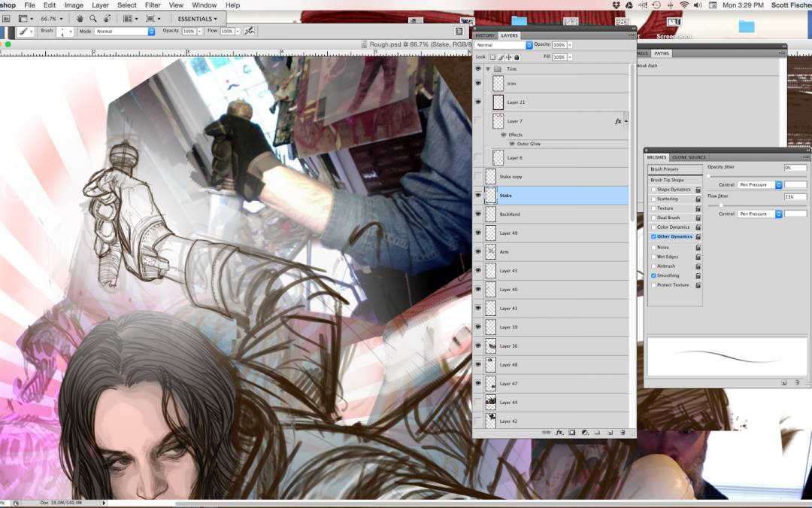812x508 pixels.
Task: Open the Essentials workspace dropdown
Action: (198, 18)
